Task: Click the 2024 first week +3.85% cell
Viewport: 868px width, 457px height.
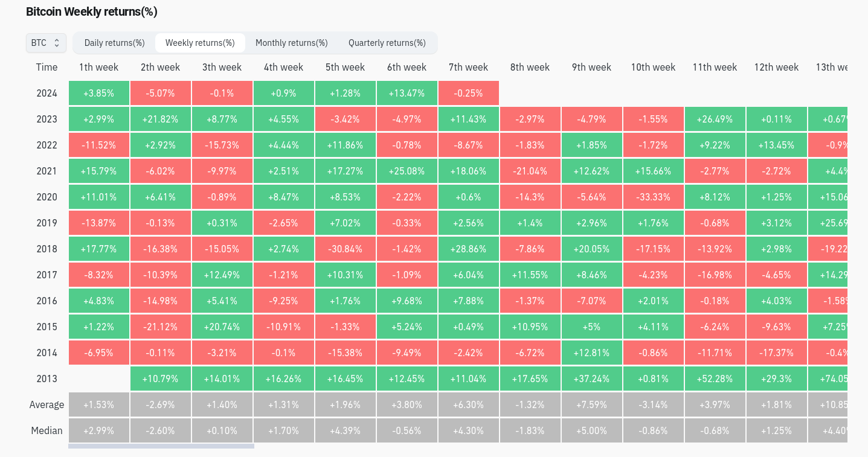Action: tap(99, 93)
